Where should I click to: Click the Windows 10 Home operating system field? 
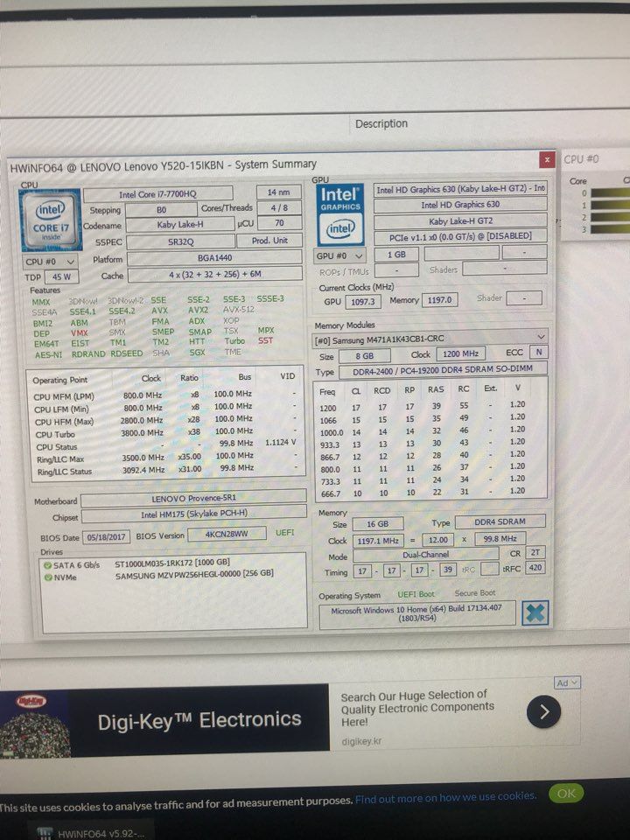tap(416, 614)
